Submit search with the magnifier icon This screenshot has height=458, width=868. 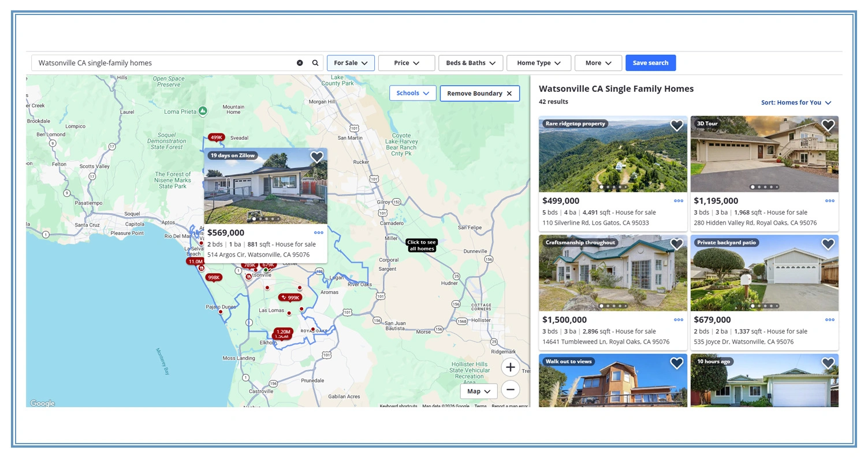[x=315, y=63]
